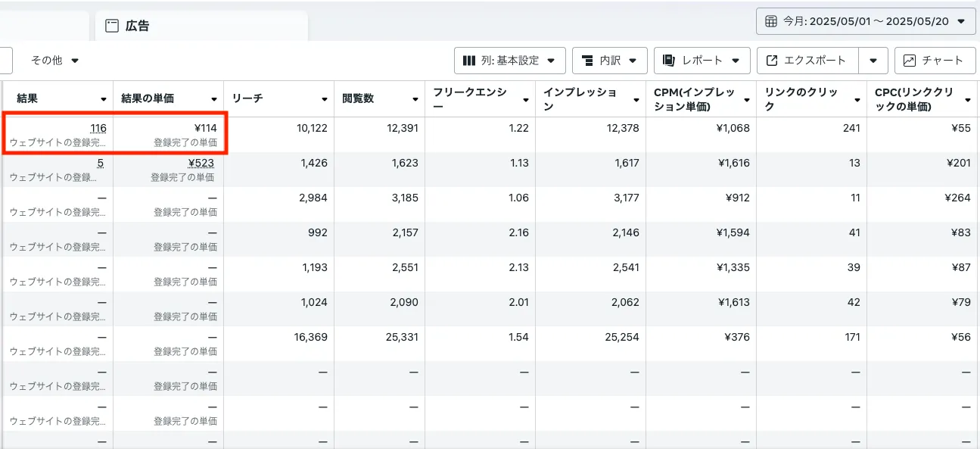Open the 結果の単価 column sort arrow
This screenshot has width=980, height=449.
(214, 99)
